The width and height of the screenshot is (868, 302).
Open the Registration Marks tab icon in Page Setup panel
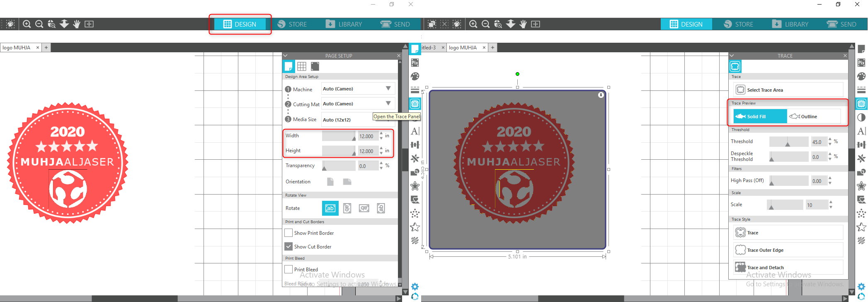tap(315, 66)
